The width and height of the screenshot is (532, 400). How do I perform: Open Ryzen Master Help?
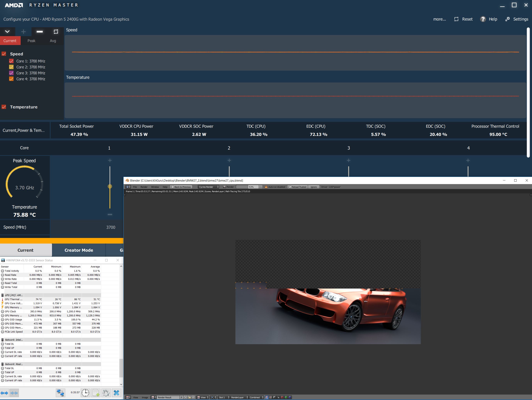pos(489,19)
